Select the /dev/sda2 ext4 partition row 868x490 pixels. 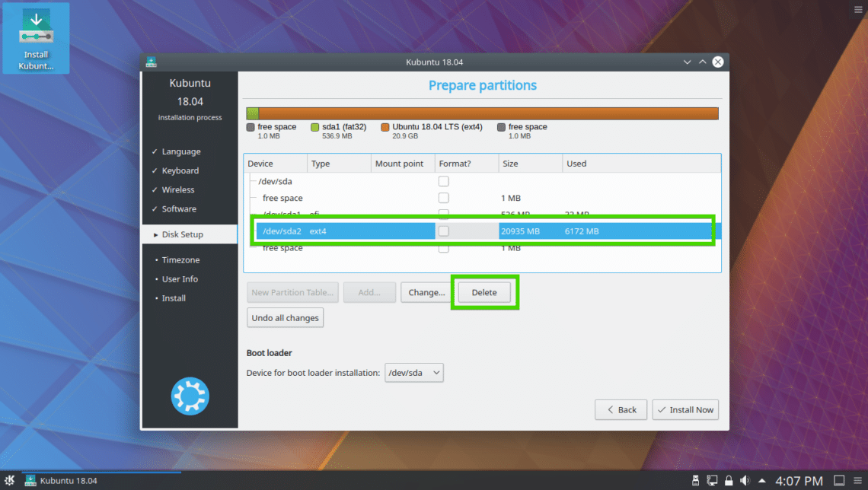[x=482, y=231]
